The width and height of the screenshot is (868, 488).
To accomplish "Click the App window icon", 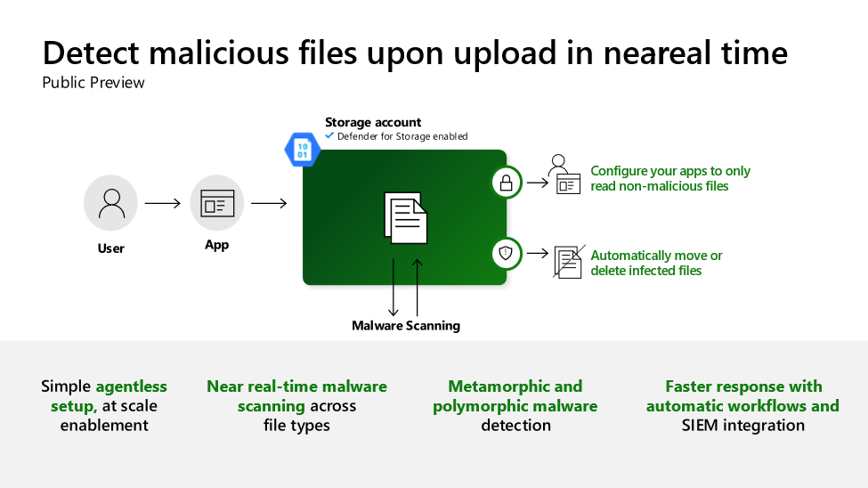I will pos(217,203).
